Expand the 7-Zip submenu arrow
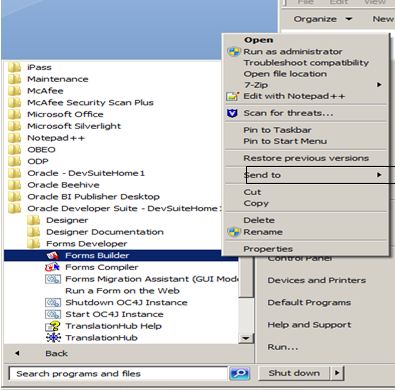 click(379, 85)
